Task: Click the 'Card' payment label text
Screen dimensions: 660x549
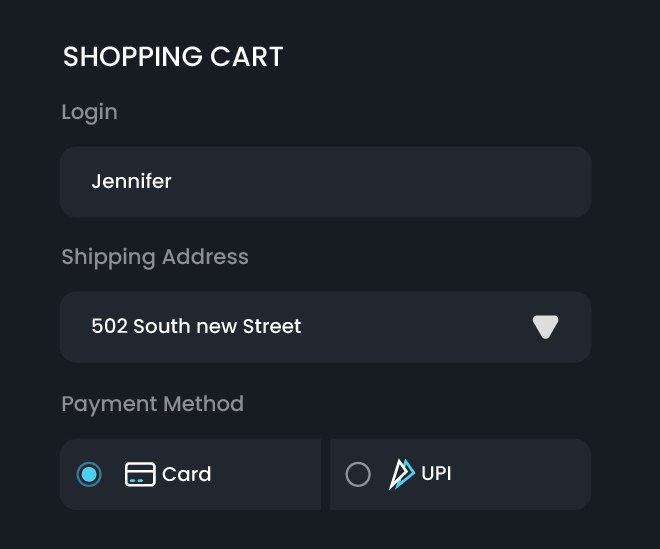Action: pos(186,474)
